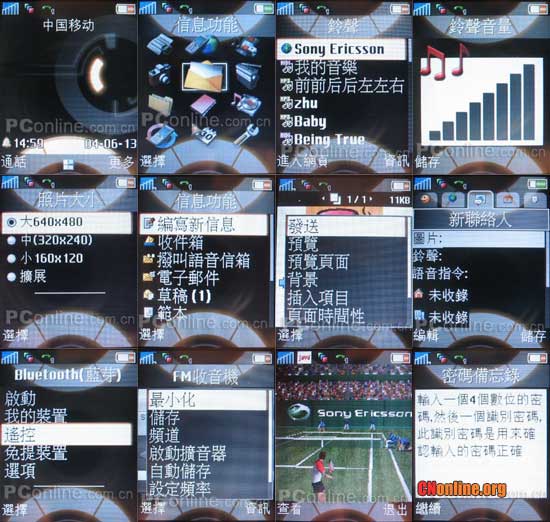Open the globe tab in new contact
This screenshot has height=522, width=550.
[453, 200]
